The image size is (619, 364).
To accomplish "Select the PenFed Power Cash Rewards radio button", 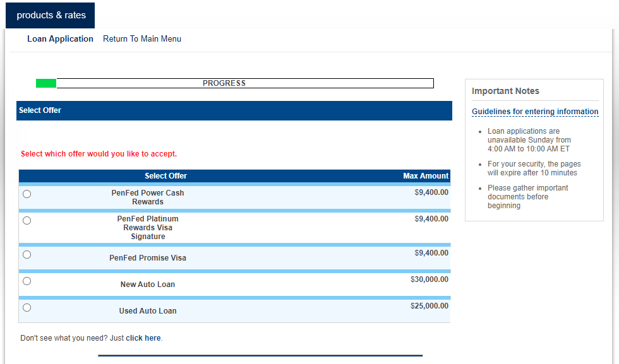I will (x=27, y=194).
